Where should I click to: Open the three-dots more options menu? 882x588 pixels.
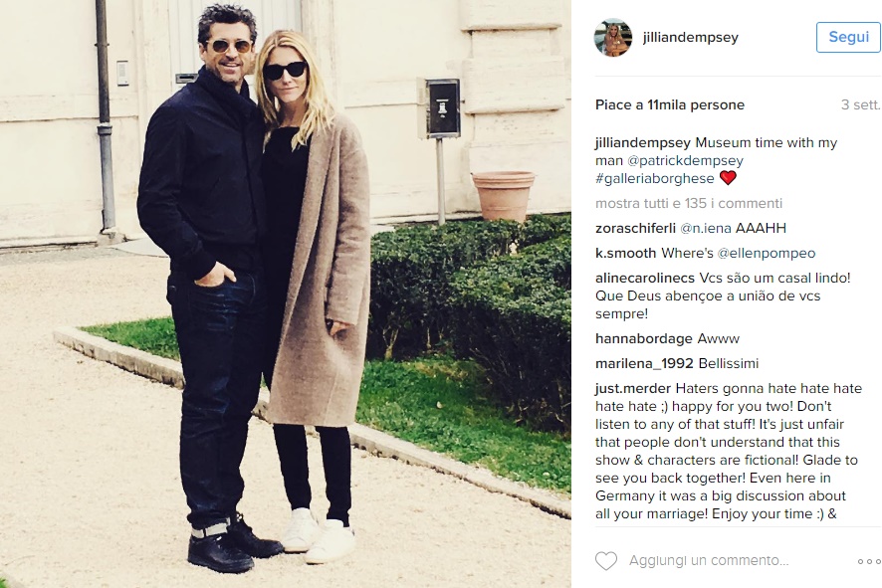(869, 561)
